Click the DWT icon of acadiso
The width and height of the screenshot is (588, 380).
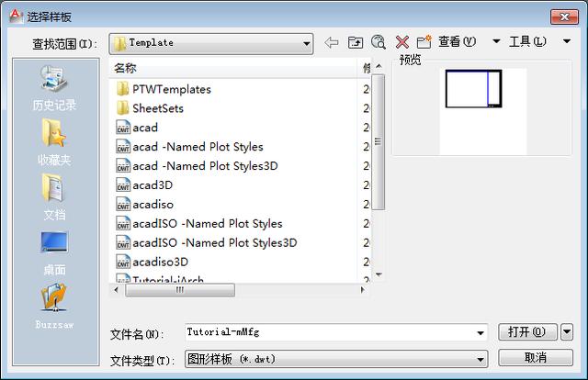(x=123, y=205)
